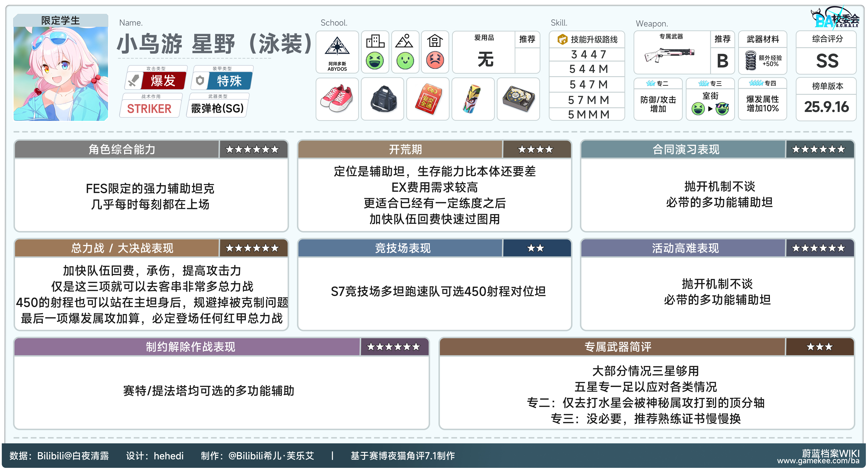Open the www.gamekee.com/ba wiki link
The image size is (868, 470).
click(x=818, y=461)
